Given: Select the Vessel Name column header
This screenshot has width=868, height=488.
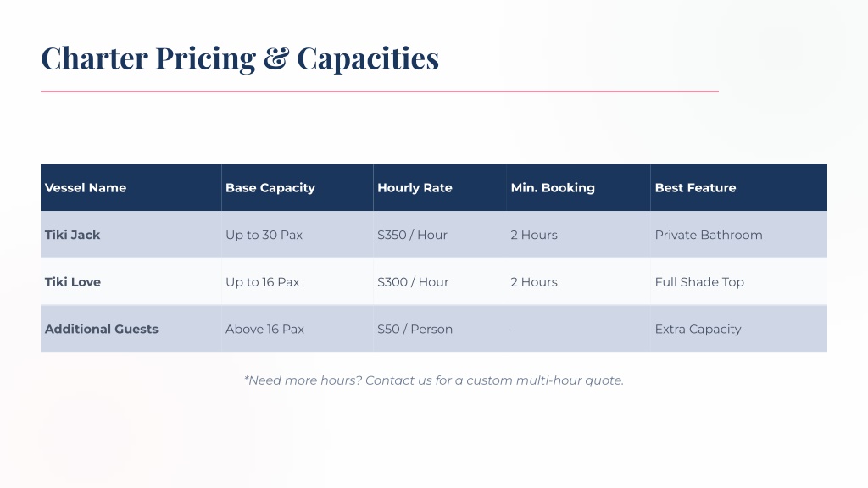Looking at the screenshot, I should point(131,187).
